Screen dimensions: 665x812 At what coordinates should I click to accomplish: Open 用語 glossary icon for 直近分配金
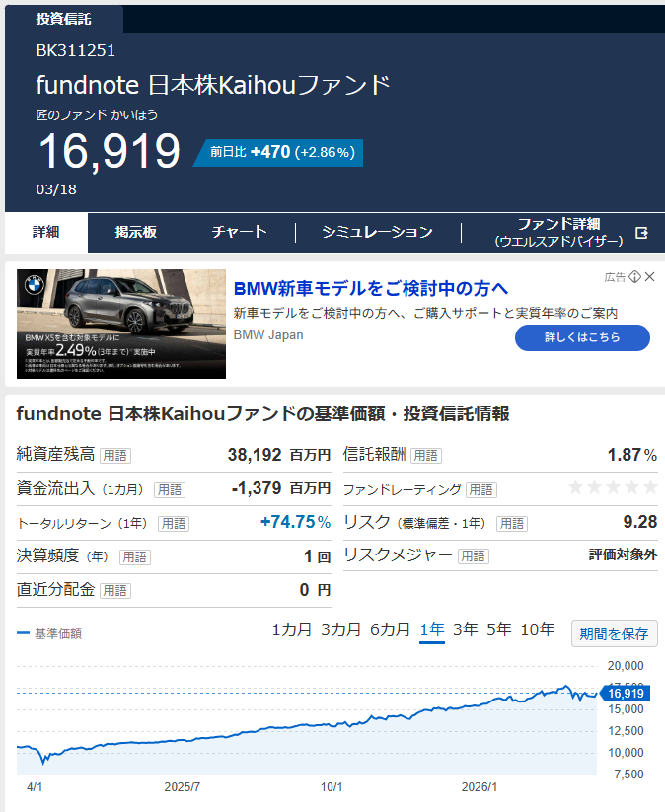pos(114,591)
